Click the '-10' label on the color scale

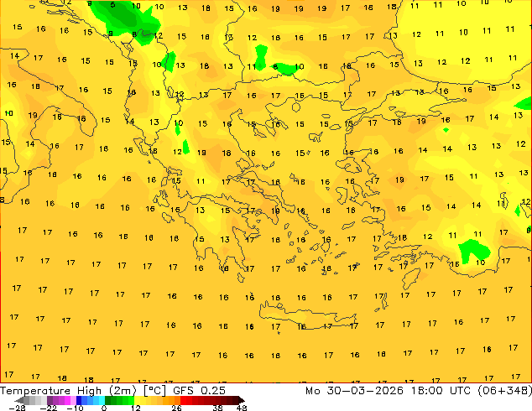[76, 408]
